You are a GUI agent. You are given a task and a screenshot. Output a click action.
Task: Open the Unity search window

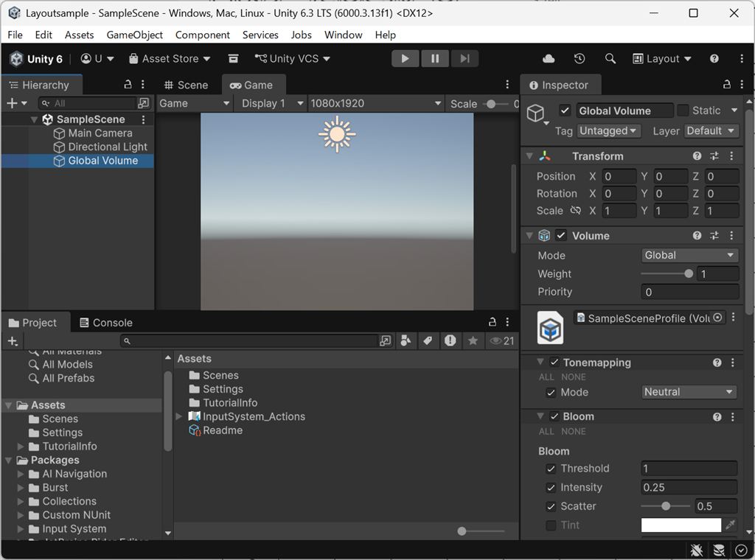[609, 58]
